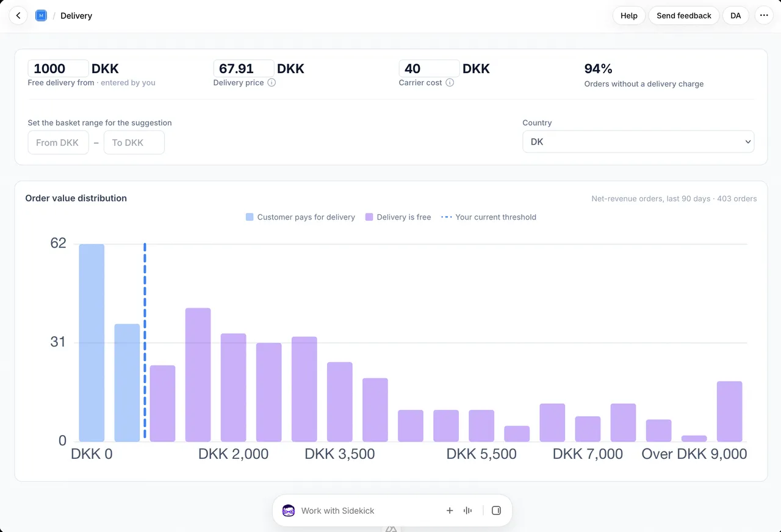
Task: Edit the Carrier cost field
Action: click(430, 68)
